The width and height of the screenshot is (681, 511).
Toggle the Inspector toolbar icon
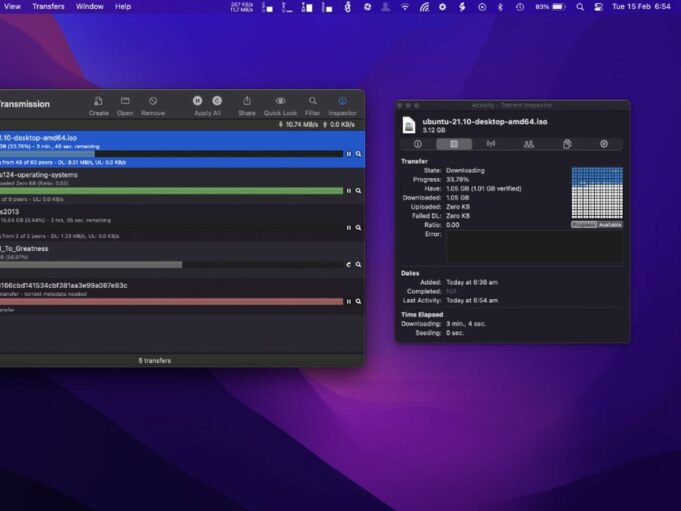[342, 101]
